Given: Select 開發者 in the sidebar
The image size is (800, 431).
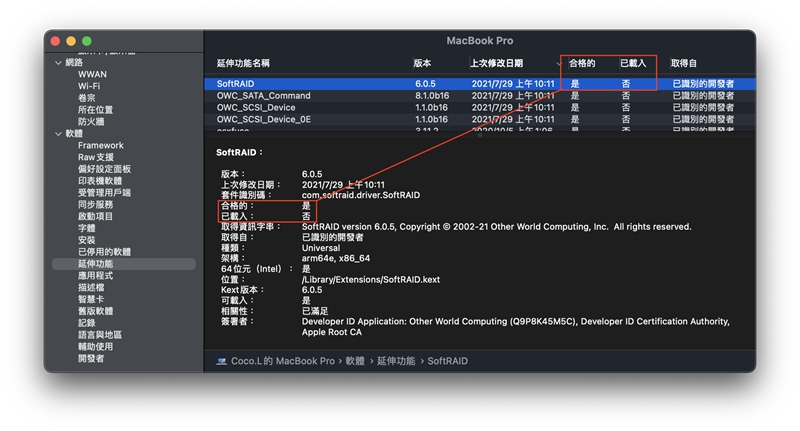Looking at the screenshot, I should 91,358.
